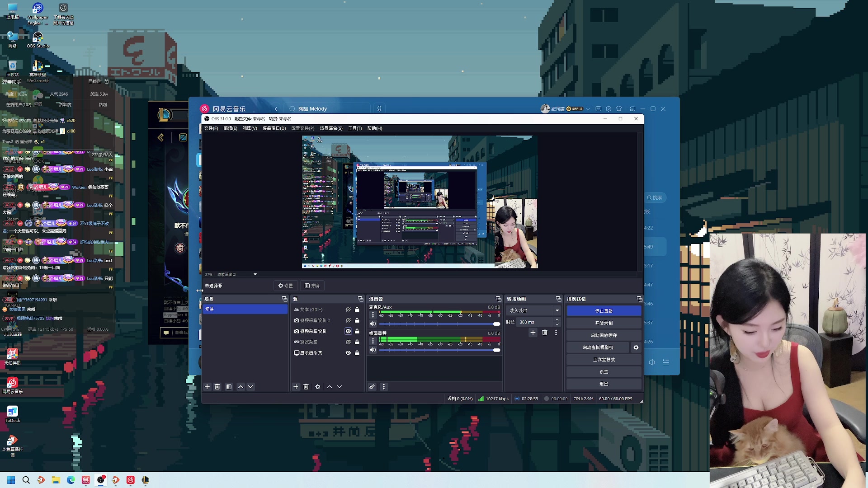The image size is (868, 488).
Task: Open source properties gear in Sources footer
Action: point(318,387)
